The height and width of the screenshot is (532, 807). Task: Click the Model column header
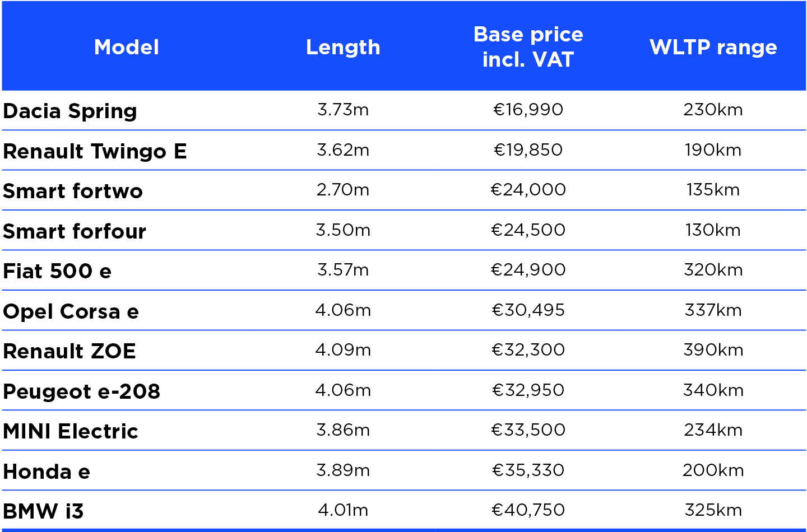[127, 47]
